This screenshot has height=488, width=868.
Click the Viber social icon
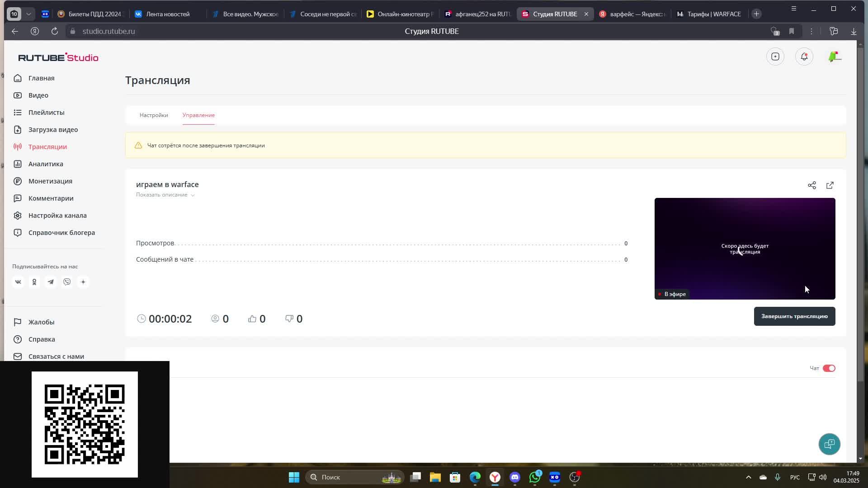pyautogui.click(x=67, y=282)
